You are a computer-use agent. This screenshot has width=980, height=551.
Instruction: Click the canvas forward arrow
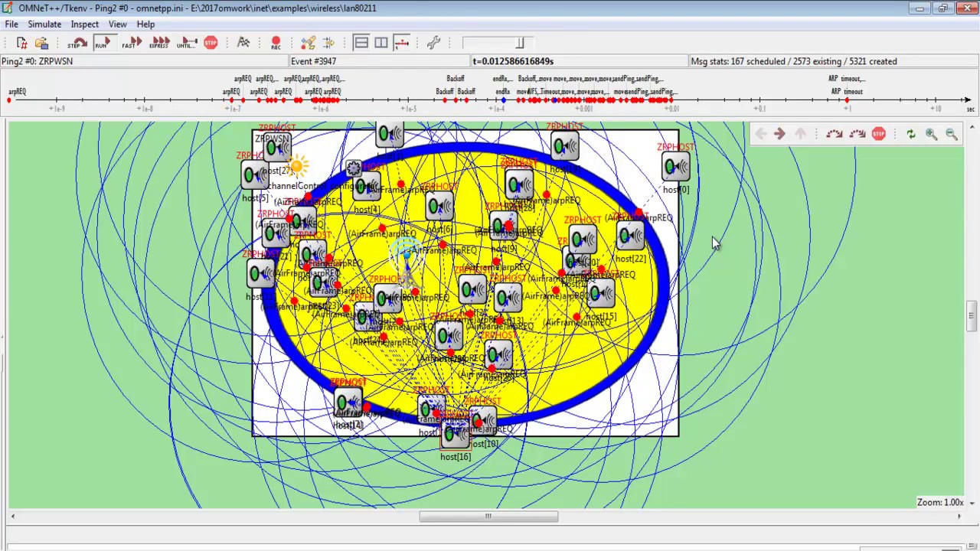pyautogui.click(x=779, y=134)
